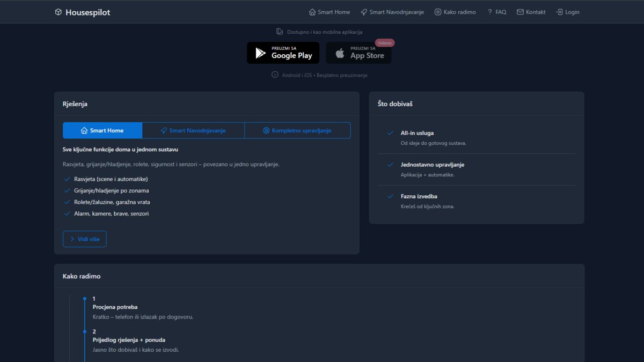Screen dimensions: 644x362
Task: Switch to the Smart Navodnjavanje tab
Action: tap(193, 130)
